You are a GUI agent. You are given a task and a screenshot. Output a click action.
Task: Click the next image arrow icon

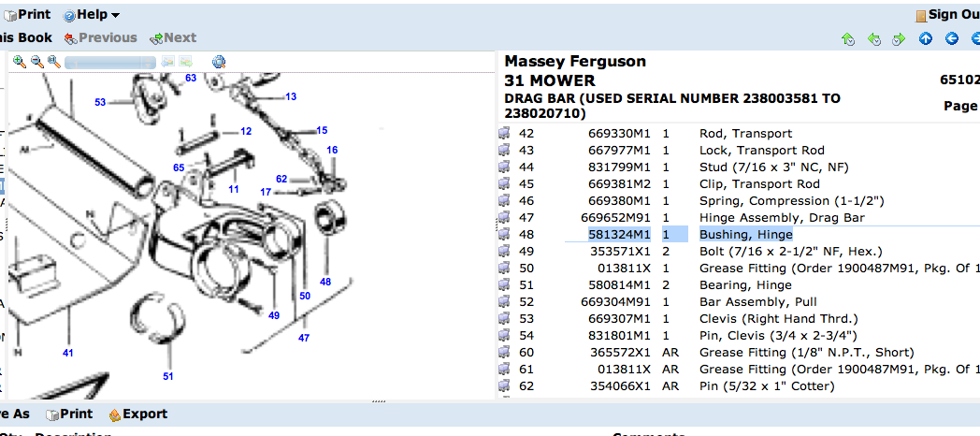click(186, 62)
